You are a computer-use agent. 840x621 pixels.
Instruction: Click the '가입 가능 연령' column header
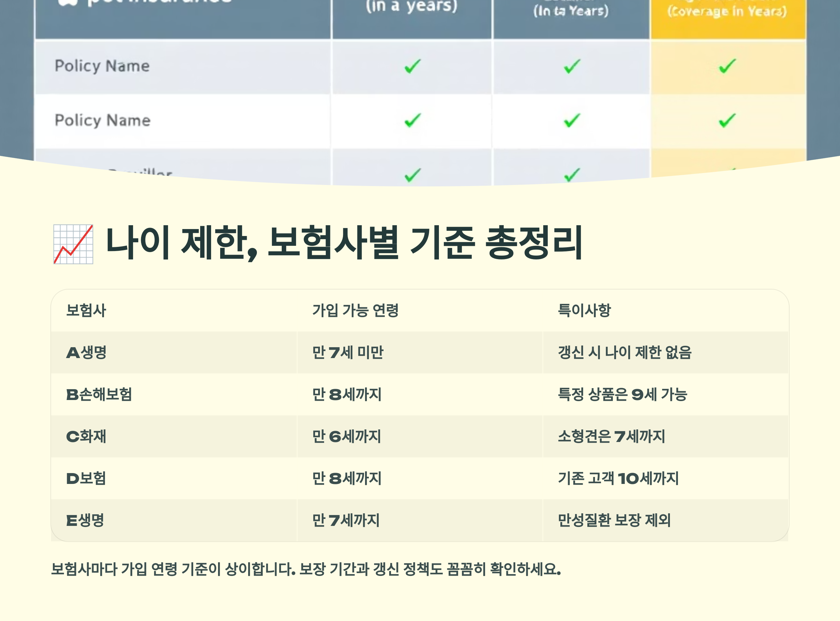(x=355, y=310)
